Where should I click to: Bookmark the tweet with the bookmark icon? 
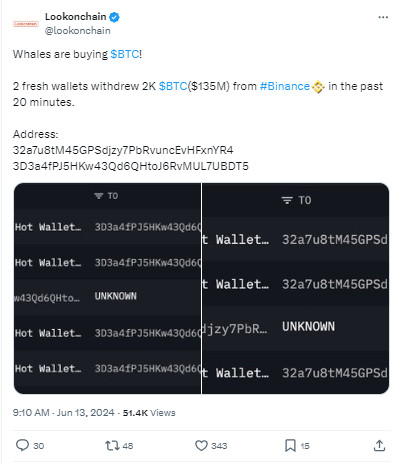click(290, 445)
